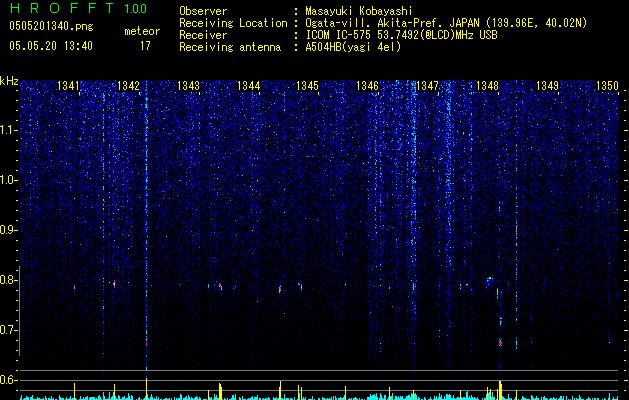
Task: Click the meteor count value 17
Action: (145, 46)
